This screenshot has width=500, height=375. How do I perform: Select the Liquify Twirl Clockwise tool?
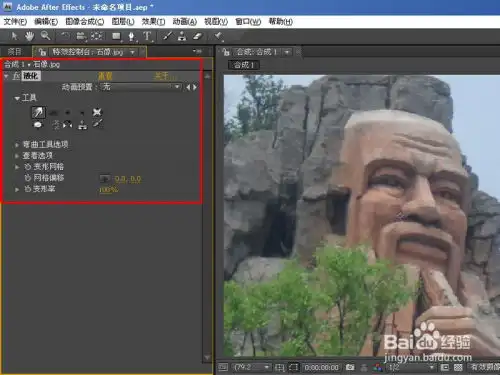tap(68, 113)
